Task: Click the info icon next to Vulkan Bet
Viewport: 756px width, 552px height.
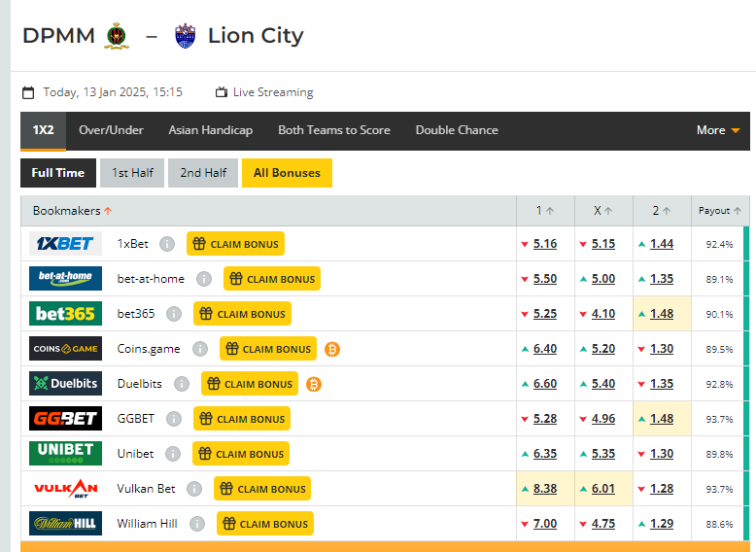Action: coord(193,489)
